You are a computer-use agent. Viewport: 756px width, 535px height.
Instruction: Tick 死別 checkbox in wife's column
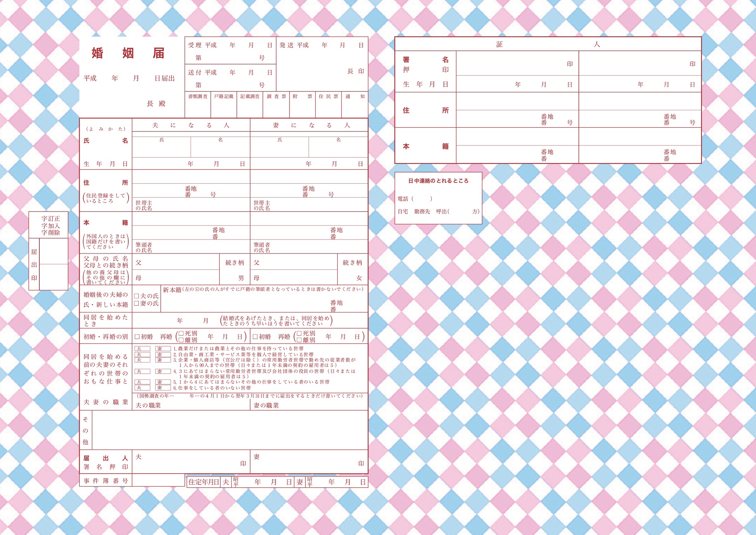(299, 333)
